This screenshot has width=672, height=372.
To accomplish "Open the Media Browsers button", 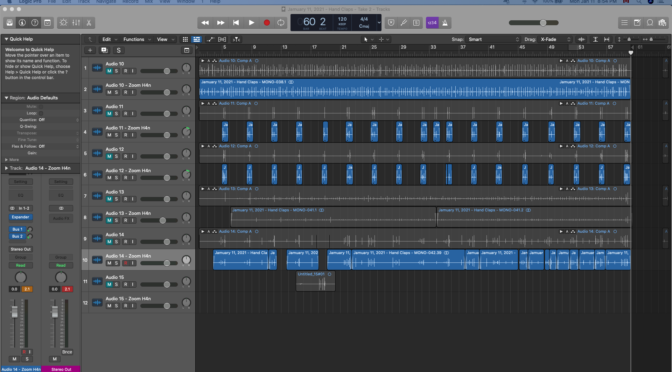I will (663, 23).
